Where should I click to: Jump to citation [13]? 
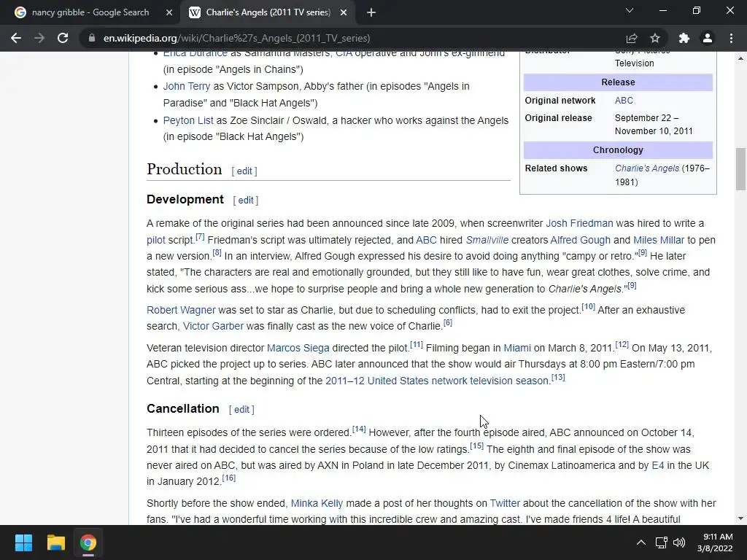[x=558, y=377]
